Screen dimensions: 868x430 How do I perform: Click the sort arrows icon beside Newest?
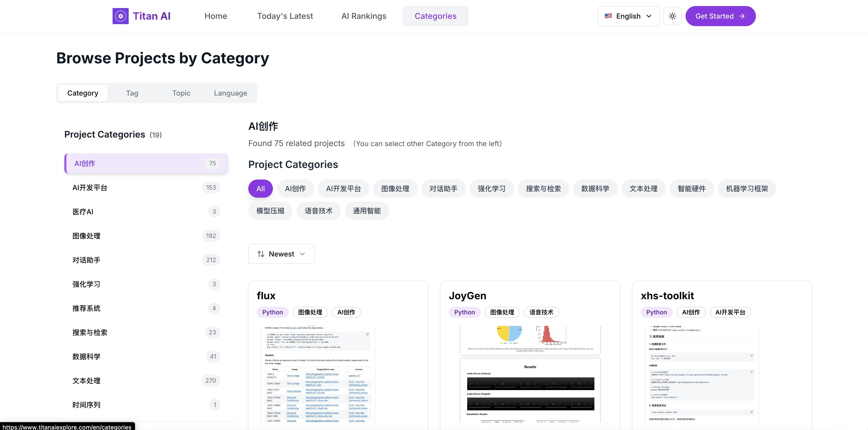pos(261,254)
